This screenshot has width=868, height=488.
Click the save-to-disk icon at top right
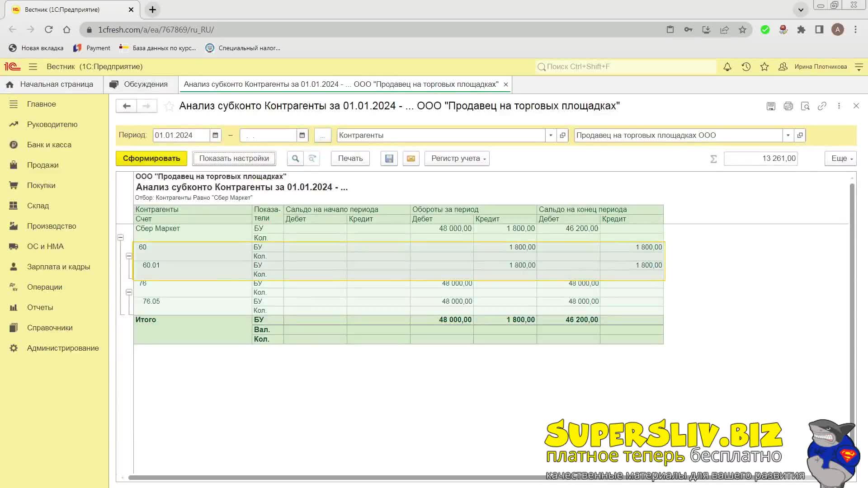(771, 106)
